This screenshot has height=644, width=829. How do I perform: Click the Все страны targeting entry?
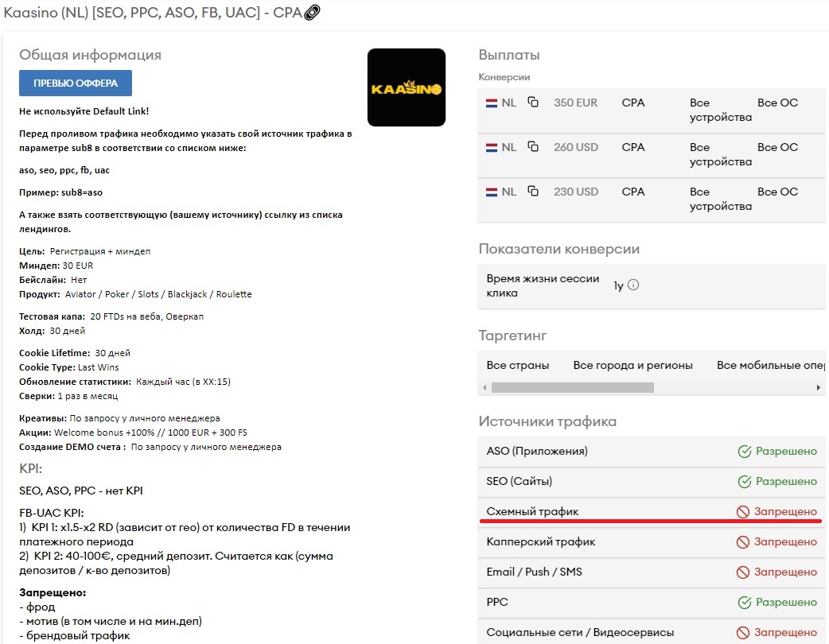coord(518,365)
